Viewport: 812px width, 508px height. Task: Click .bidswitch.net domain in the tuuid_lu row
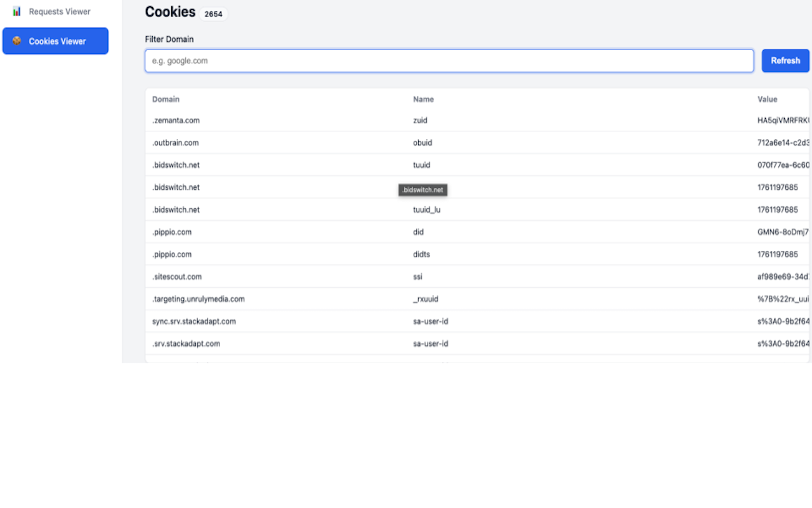point(176,210)
